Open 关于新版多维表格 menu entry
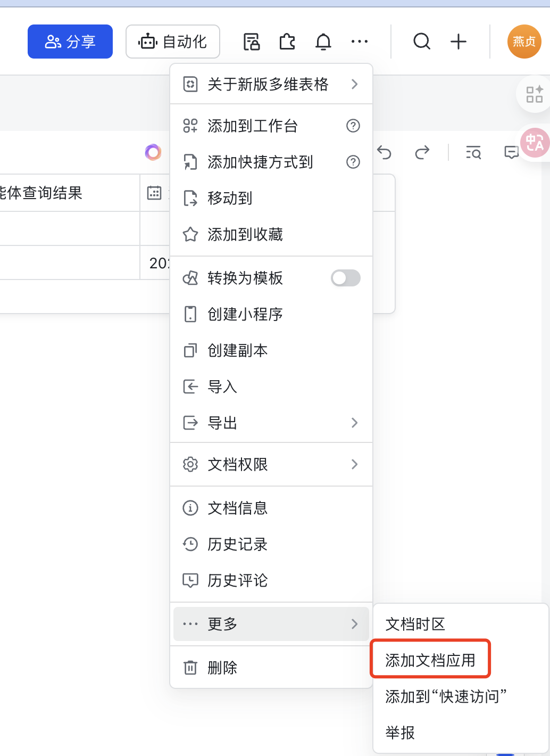This screenshot has width=550, height=756. click(x=271, y=84)
